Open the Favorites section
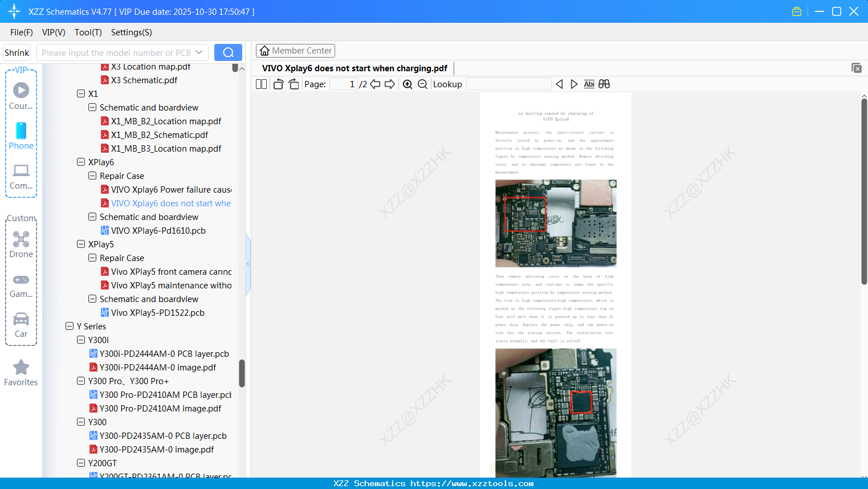The width and height of the screenshot is (868, 489). [21, 373]
